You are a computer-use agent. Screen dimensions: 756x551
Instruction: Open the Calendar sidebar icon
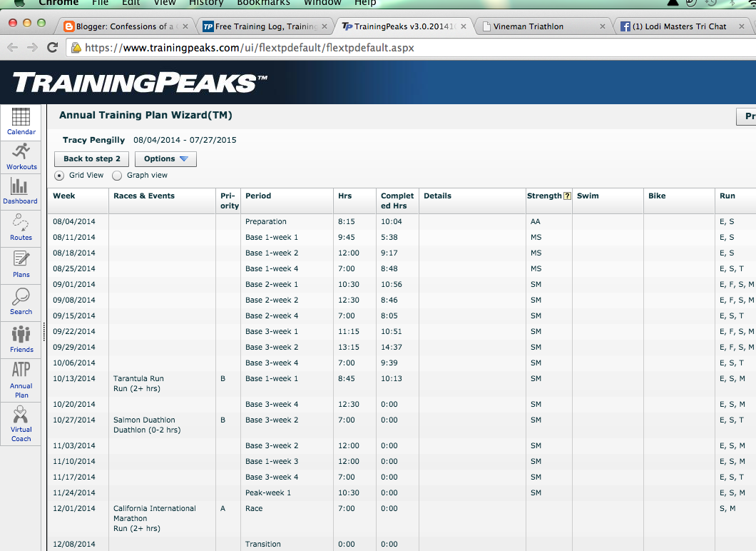[21, 122]
